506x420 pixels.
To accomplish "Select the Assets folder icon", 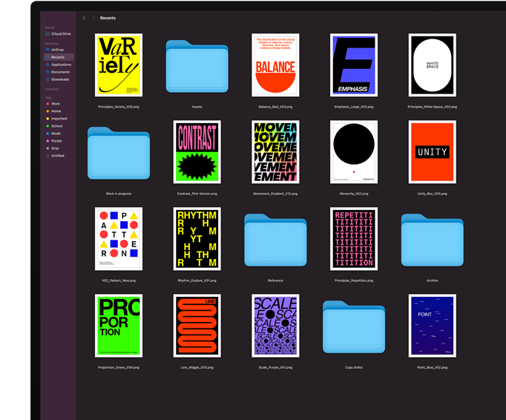I will point(197,68).
